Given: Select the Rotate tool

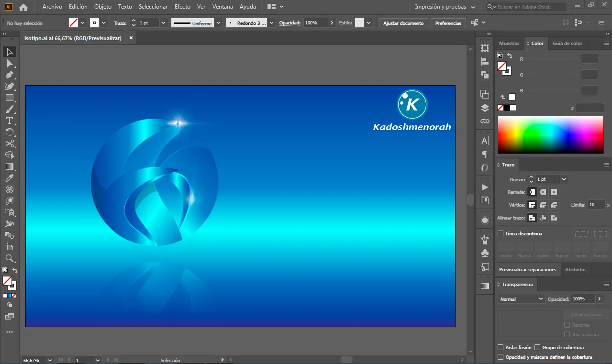Looking at the screenshot, I should click(9, 132).
